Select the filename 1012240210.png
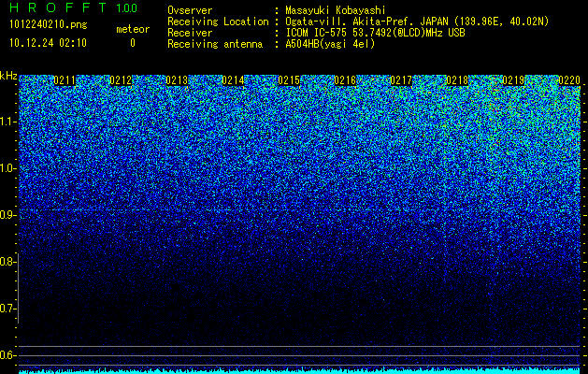 [49, 24]
